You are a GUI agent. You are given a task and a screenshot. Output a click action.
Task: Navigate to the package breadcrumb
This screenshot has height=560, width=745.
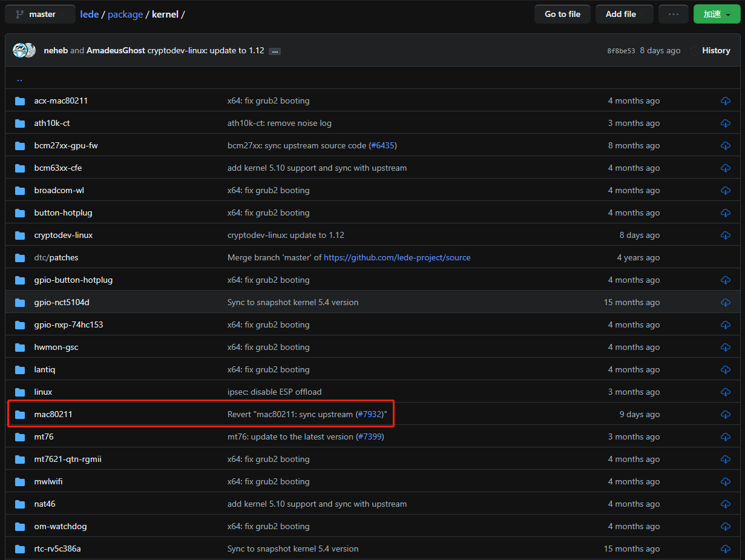click(x=125, y=14)
